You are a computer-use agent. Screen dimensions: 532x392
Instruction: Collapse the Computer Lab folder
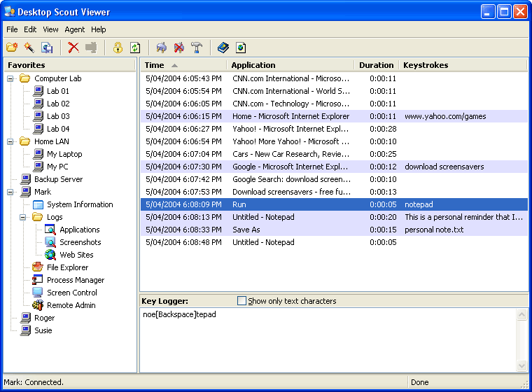pos(10,78)
